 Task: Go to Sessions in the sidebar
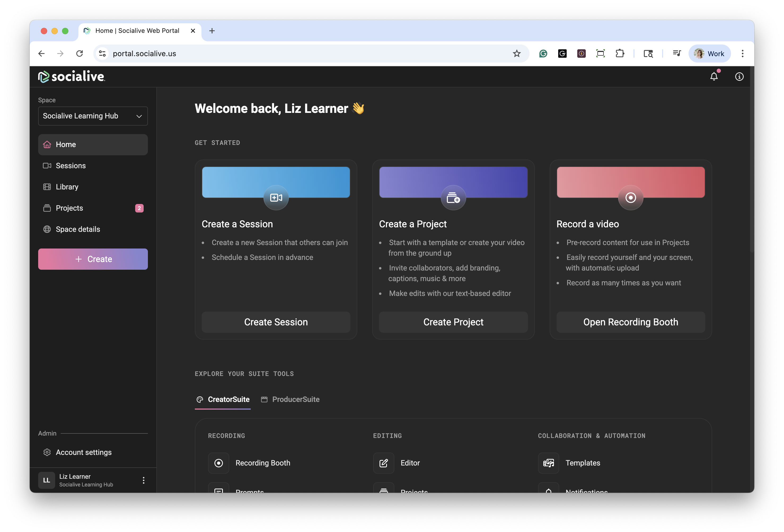(71, 166)
